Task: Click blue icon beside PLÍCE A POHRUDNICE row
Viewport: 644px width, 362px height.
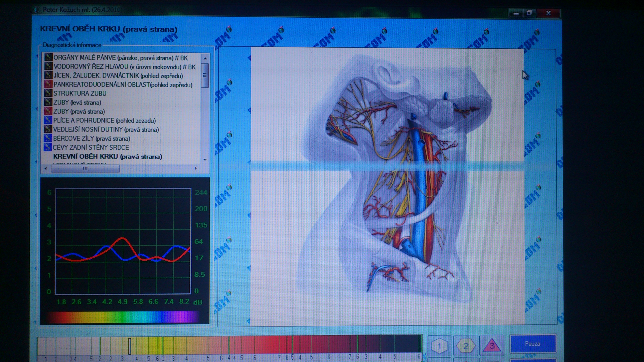Action: [48, 120]
